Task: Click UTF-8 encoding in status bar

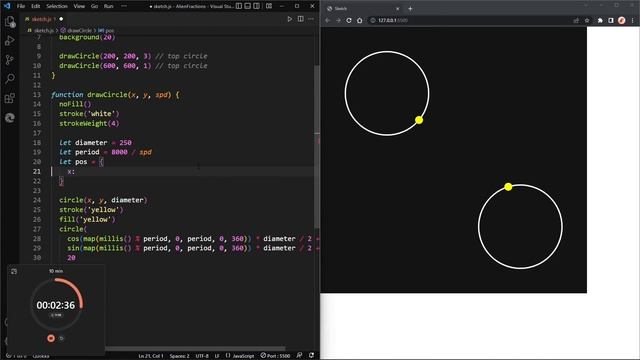Action: (202, 356)
